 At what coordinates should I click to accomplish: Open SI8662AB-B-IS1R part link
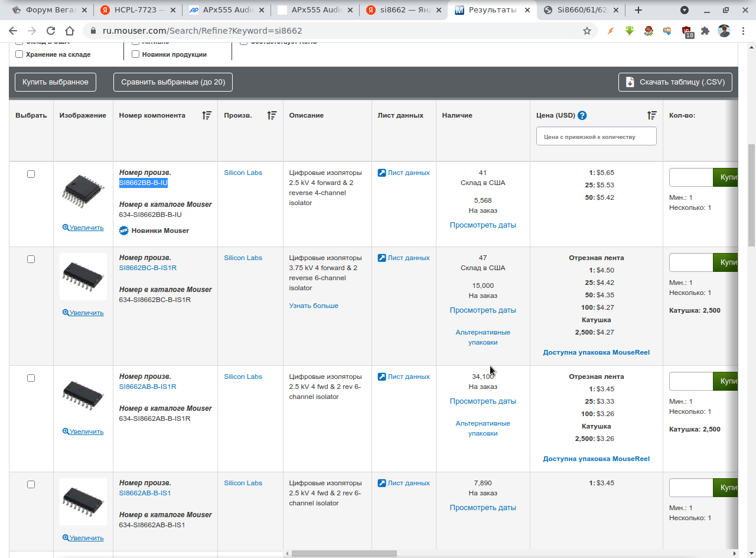tap(148, 387)
